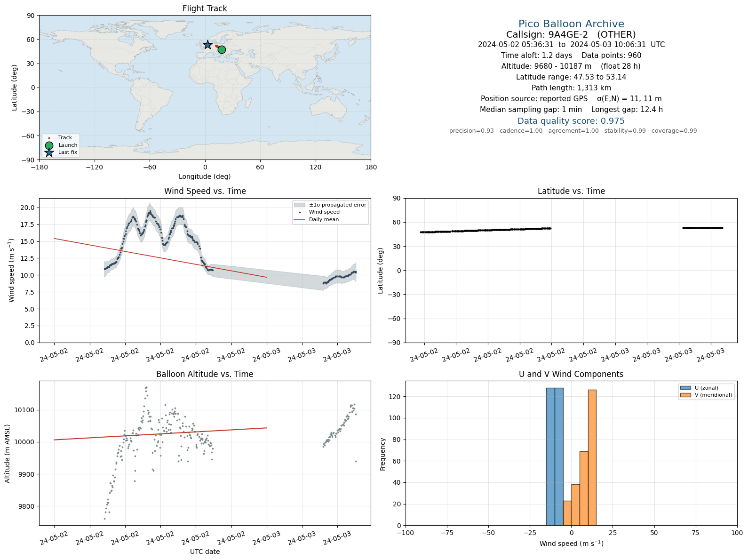Select the "Callsign: 9A4GE-2 (OTHER)" line
Image resolution: width=748 pixels, height=560 pixels.
coord(571,34)
